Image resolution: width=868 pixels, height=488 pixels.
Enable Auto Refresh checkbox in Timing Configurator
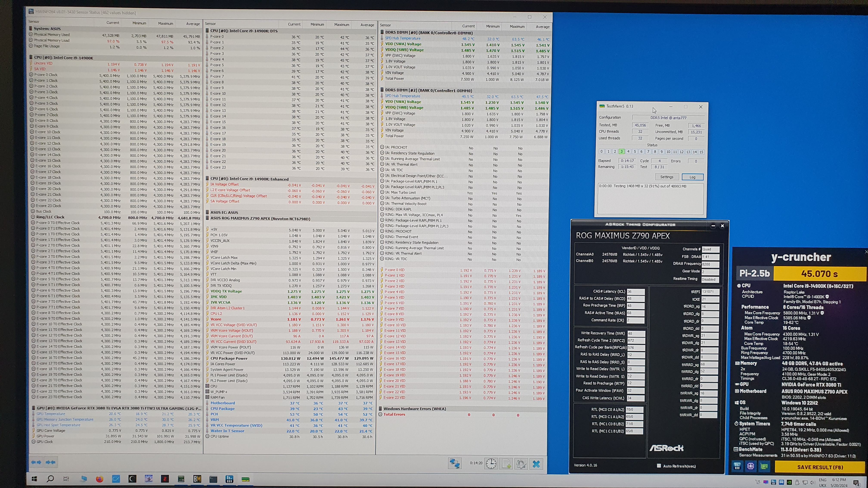(659, 466)
